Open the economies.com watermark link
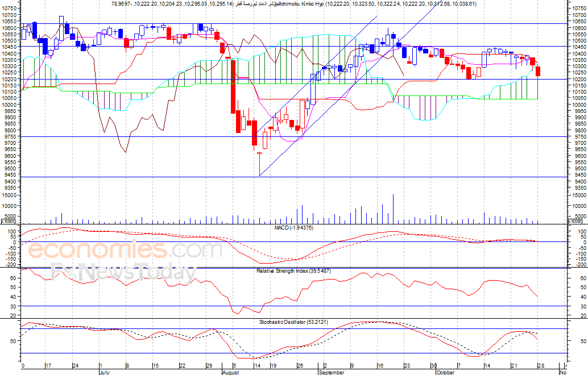 click(125, 250)
